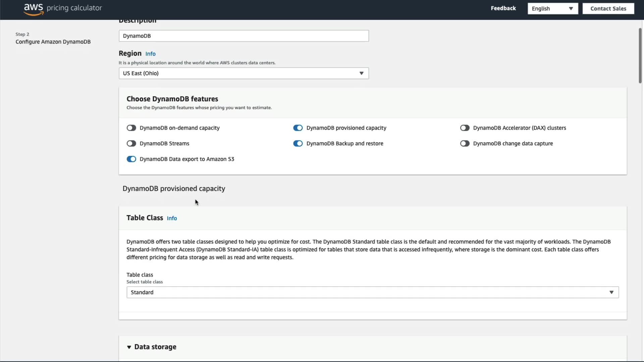This screenshot has width=644, height=362.
Task: Collapse the Data storage section
Action: click(129, 347)
